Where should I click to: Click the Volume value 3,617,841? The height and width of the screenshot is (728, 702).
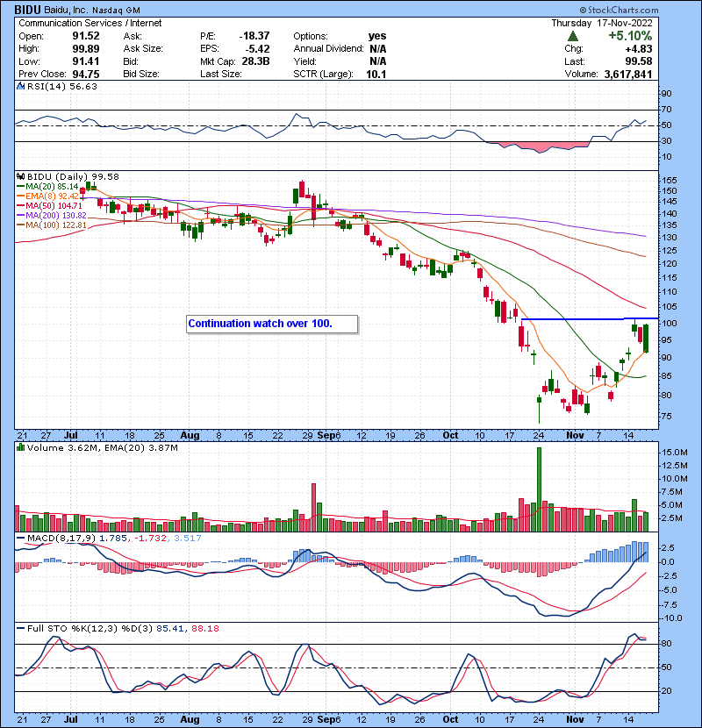click(x=628, y=74)
